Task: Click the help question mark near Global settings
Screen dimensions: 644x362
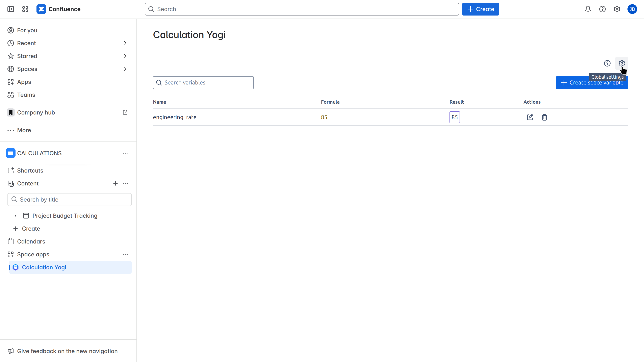Action: point(607,63)
